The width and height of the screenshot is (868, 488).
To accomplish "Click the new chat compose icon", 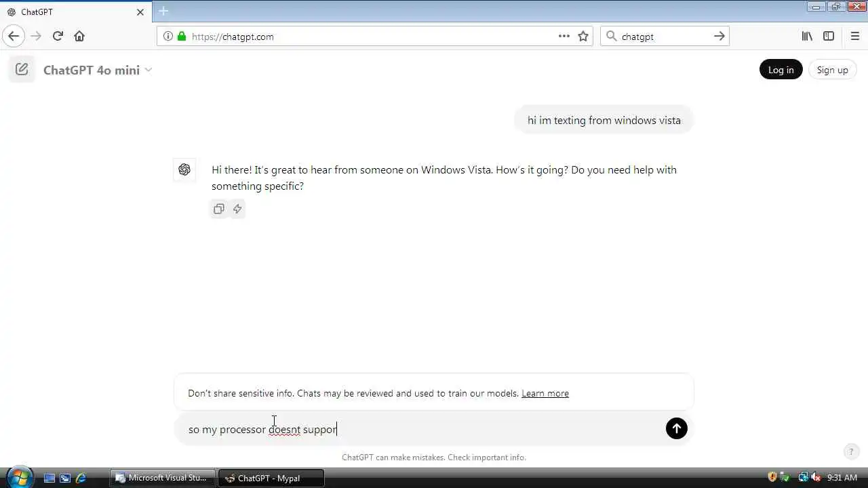I will 22,69.
